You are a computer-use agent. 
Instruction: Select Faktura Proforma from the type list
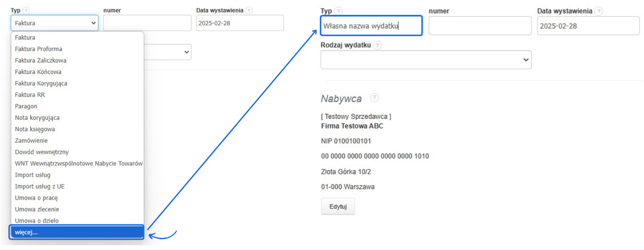[38, 49]
